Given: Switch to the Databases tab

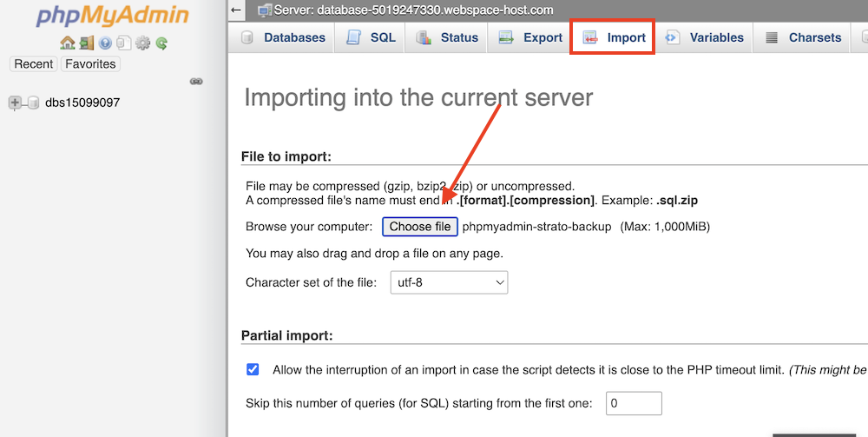Looking at the screenshot, I should point(283,37).
